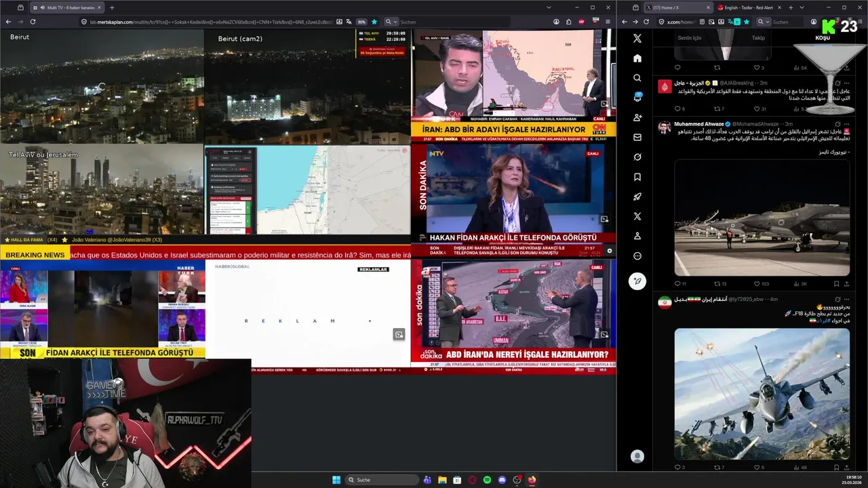Switch to the 'Takip' timeline tab
The width and height of the screenshot is (868, 488).
point(758,38)
